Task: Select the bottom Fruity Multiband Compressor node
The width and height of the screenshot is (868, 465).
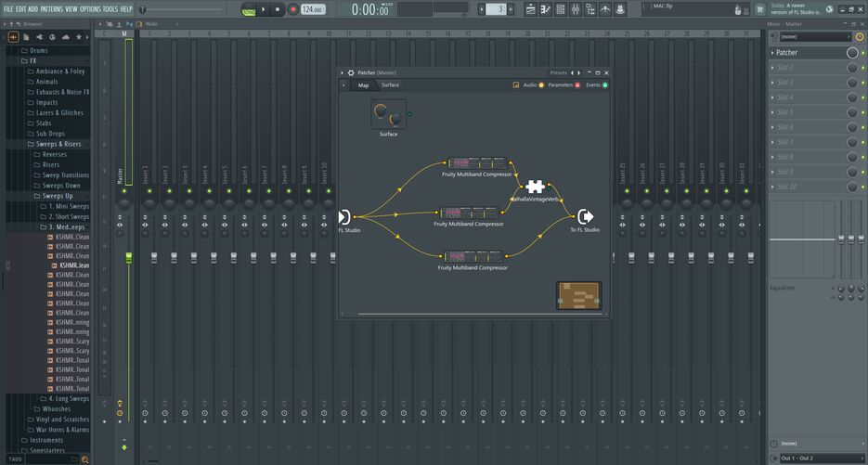Action: (473, 257)
